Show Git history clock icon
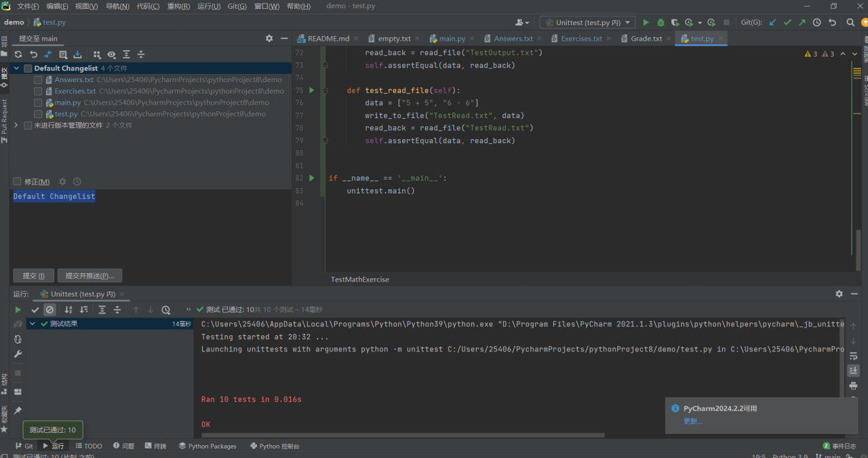868x458 pixels. [816, 22]
